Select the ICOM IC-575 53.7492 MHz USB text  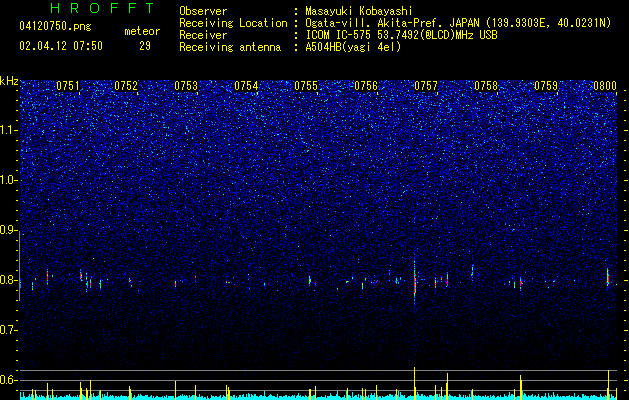401,35
